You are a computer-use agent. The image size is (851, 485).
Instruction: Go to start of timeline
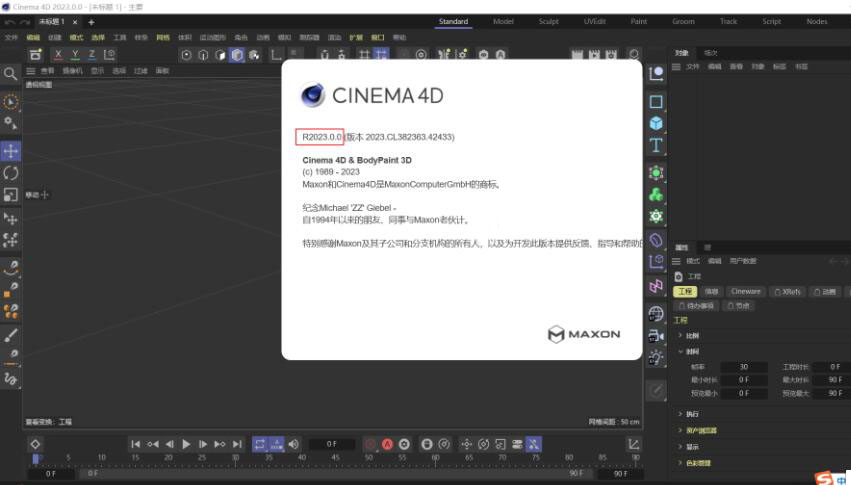coord(136,444)
